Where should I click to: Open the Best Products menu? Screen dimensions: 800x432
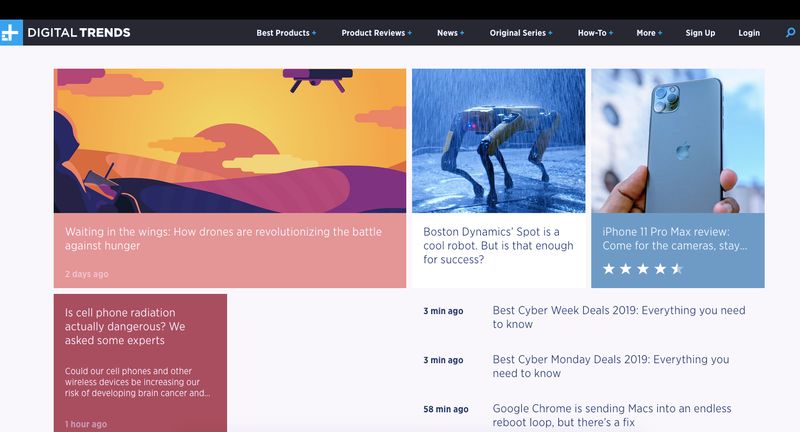[x=286, y=33]
